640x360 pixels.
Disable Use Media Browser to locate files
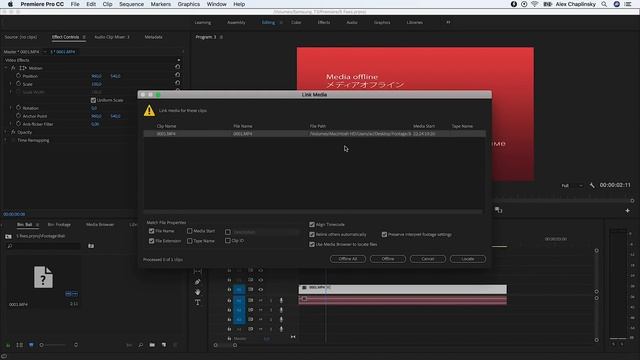312,244
